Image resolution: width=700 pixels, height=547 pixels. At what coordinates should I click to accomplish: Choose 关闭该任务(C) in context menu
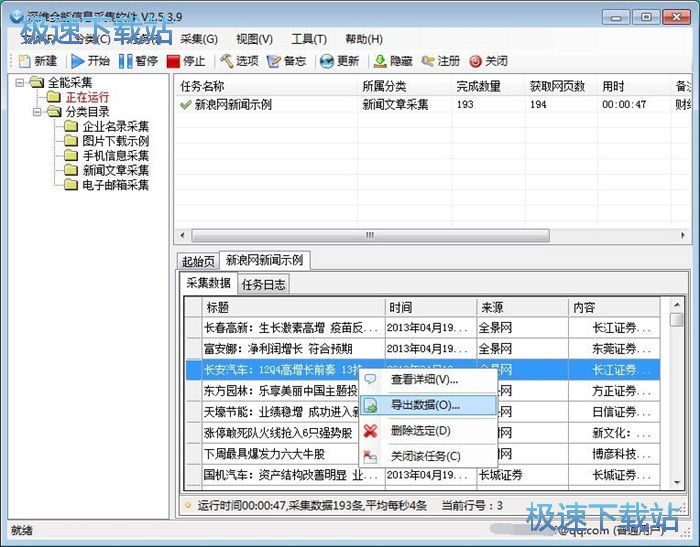[429, 456]
